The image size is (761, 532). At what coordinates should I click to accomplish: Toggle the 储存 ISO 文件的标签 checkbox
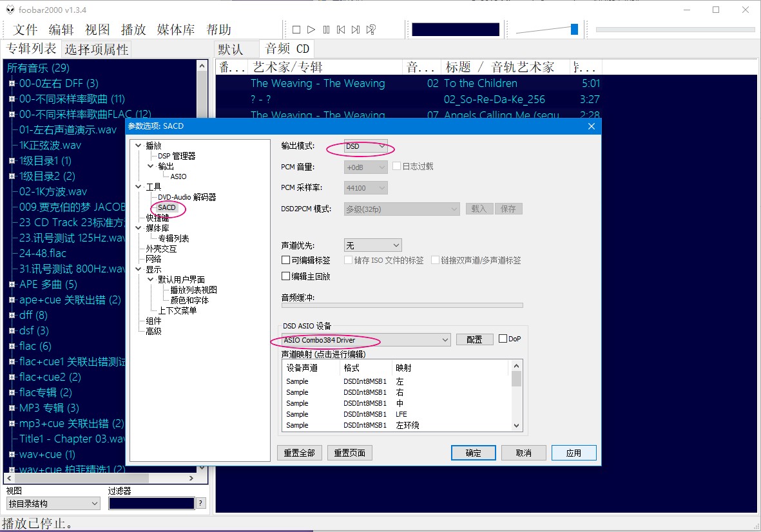click(348, 260)
